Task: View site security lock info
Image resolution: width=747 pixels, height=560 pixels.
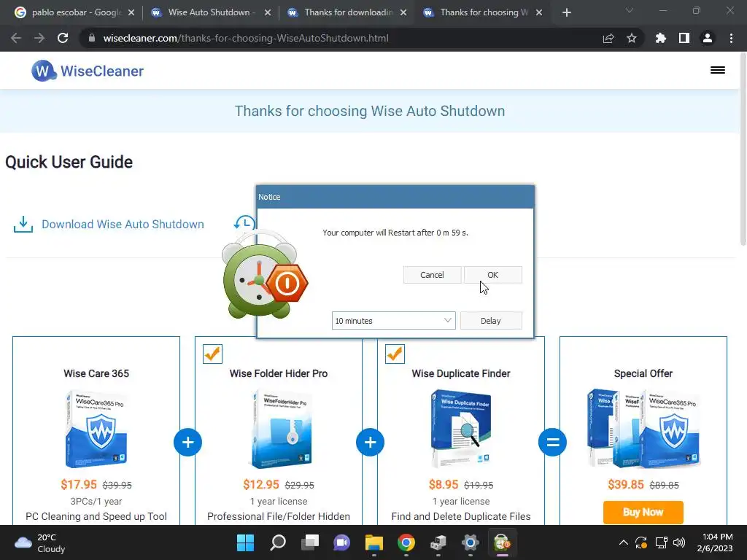Action: [x=92, y=38]
